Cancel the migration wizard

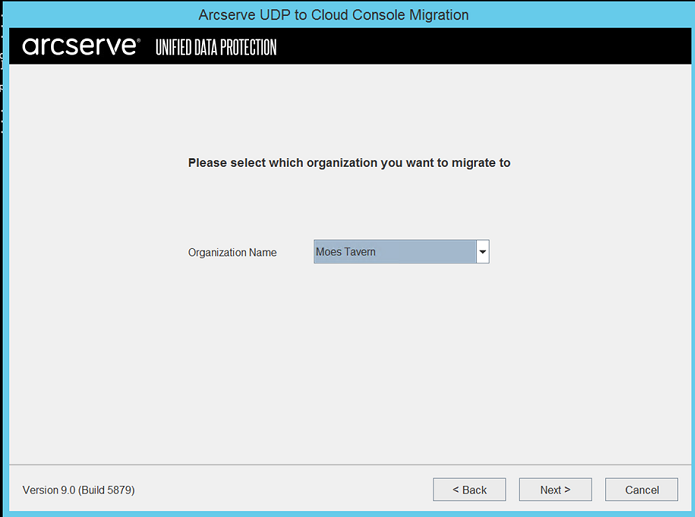point(641,490)
